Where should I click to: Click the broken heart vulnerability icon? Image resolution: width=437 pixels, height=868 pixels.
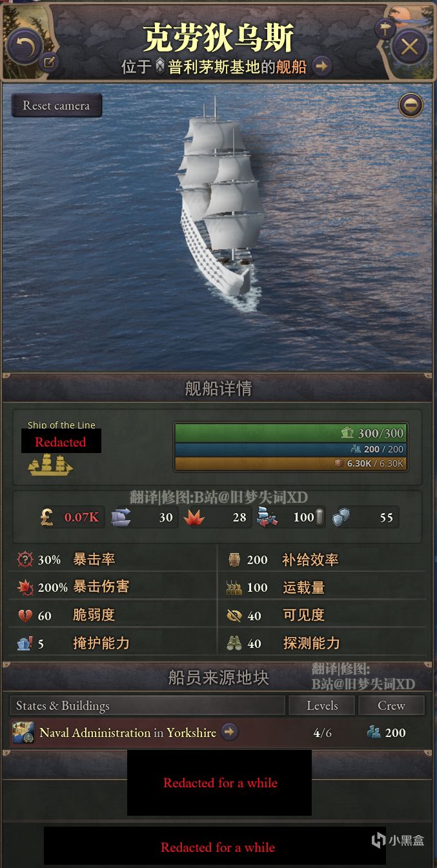pyautogui.click(x=25, y=616)
